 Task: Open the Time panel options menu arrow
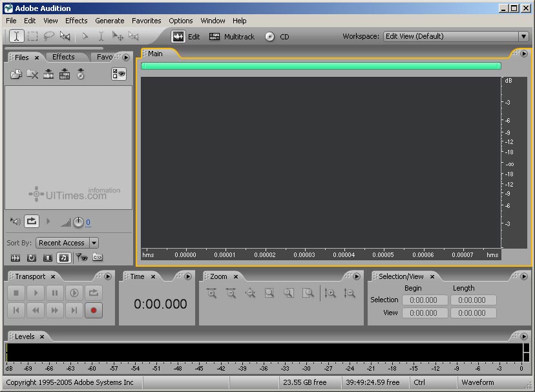[x=188, y=276]
